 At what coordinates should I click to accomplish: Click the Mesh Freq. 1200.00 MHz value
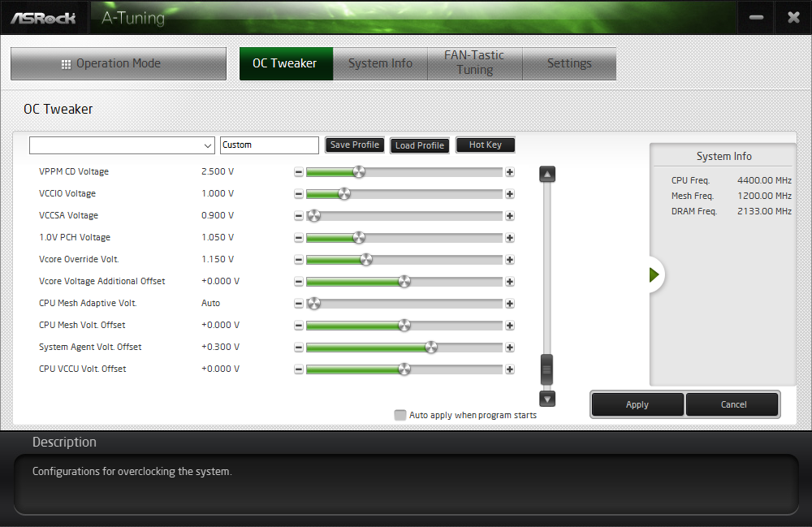coord(764,196)
